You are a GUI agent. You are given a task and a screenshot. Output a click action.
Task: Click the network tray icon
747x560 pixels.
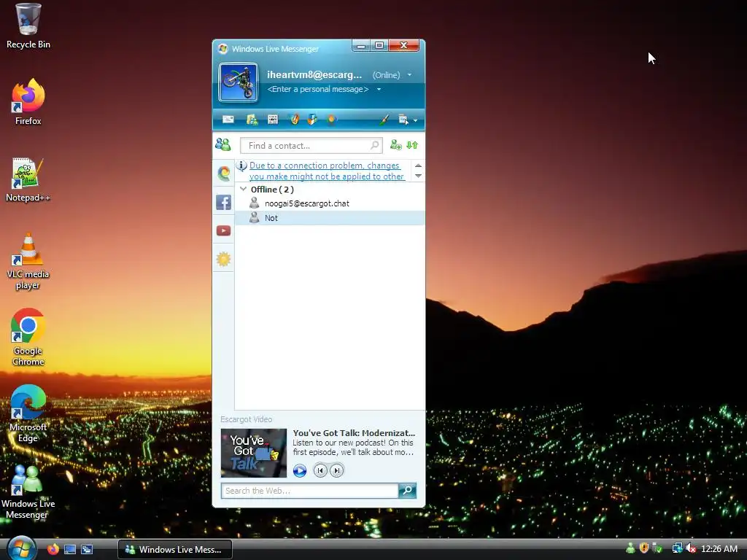[x=677, y=548]
